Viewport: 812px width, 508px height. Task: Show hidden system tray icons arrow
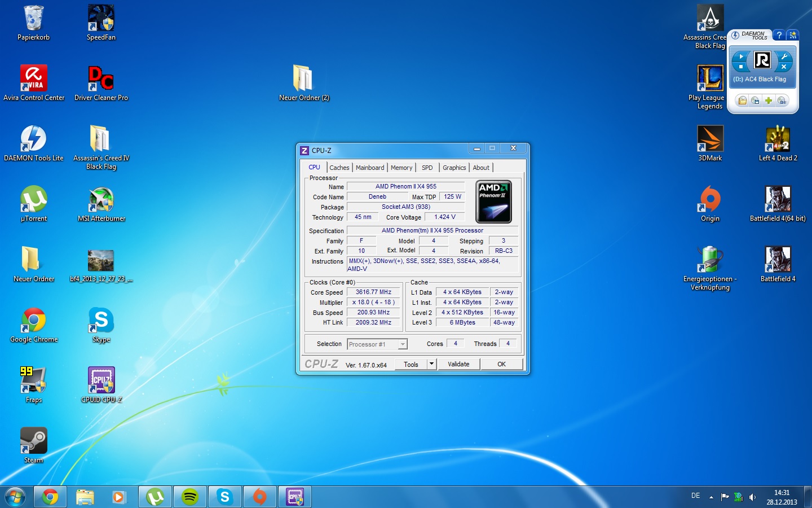tap(711, 497)
